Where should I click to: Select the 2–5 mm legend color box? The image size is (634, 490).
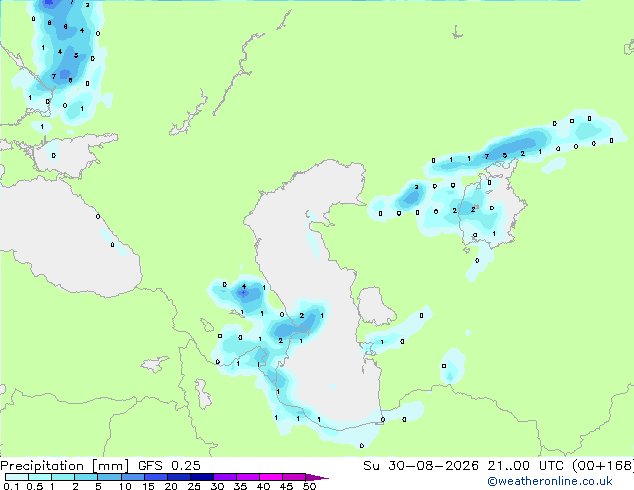click(86, 477)
